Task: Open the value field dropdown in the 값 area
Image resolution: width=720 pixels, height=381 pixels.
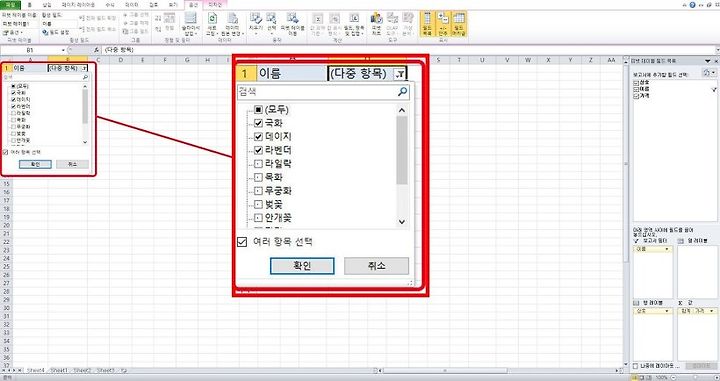Action: pos(712,311)
